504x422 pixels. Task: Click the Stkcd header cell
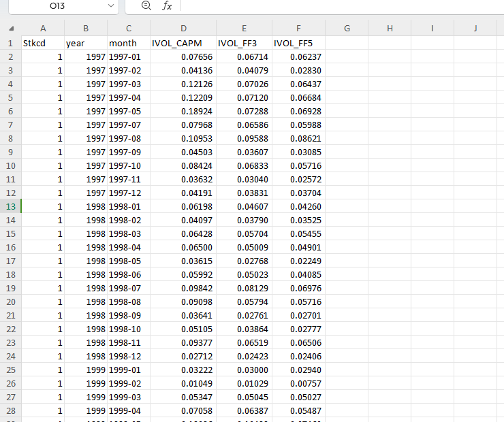(43, 43)
